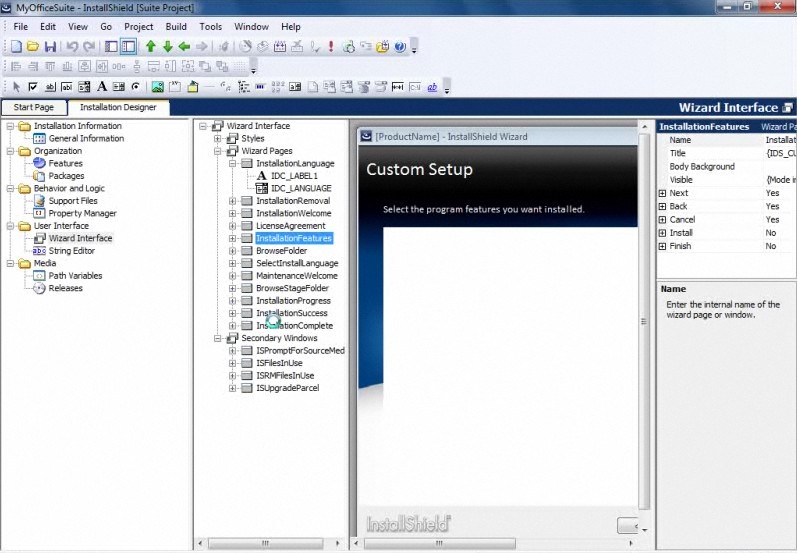
Task: Expand the LicenseAgreement wizard page node
Action: point(233,226)
